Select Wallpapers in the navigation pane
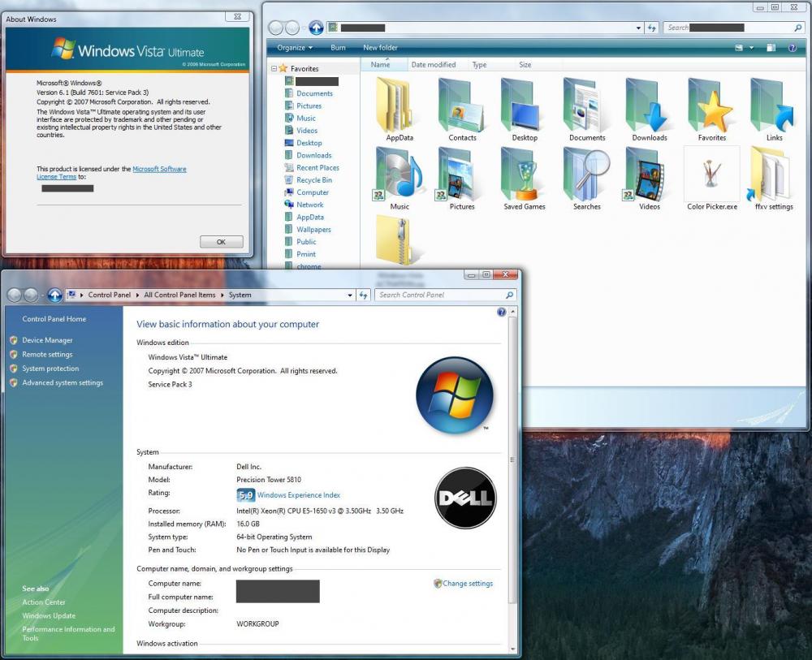This screenshot has height=660, width=812. [313, 230]
